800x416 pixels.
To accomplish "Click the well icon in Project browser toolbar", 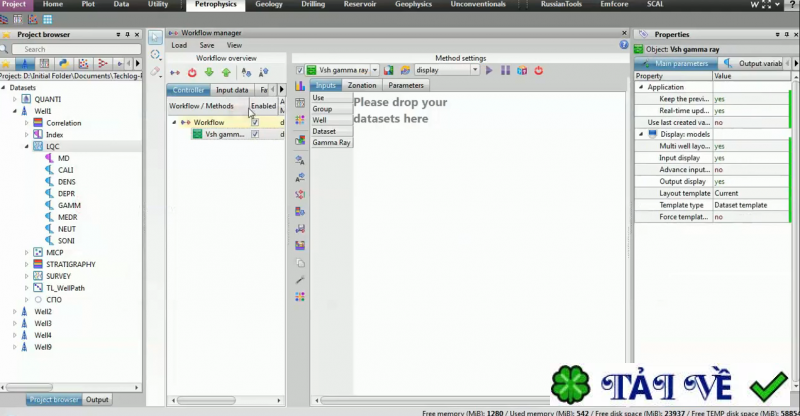I will (x=24, y=63).
